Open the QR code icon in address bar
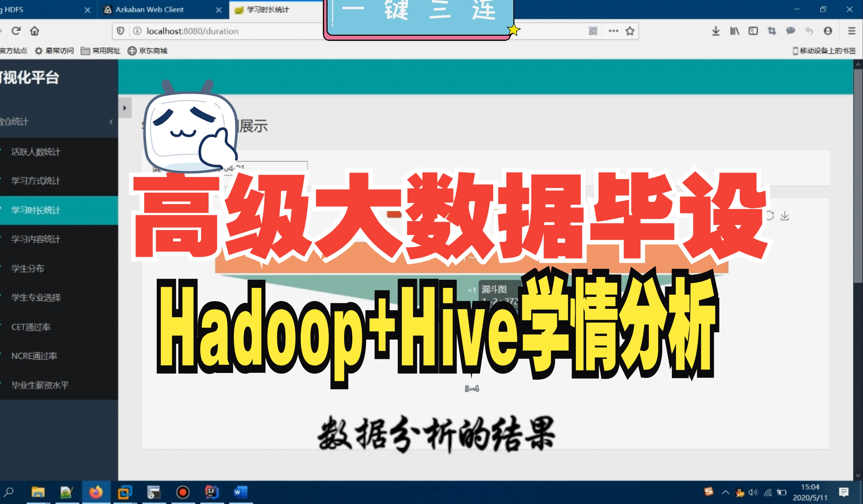This screenshot has width=863, height=504. (593, 31)
